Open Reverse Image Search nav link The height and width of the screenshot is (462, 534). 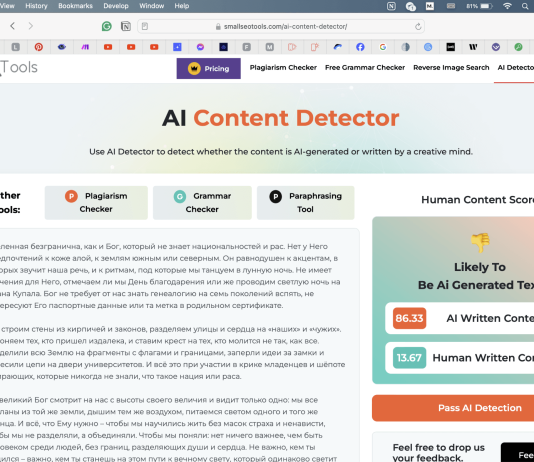click(451, 67)
